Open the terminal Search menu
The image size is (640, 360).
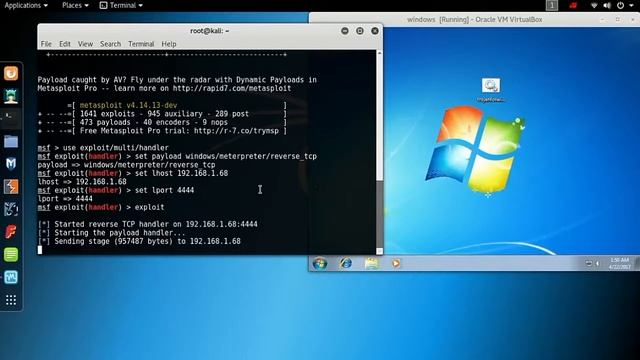pyautogui.click(x=110, y=44)
